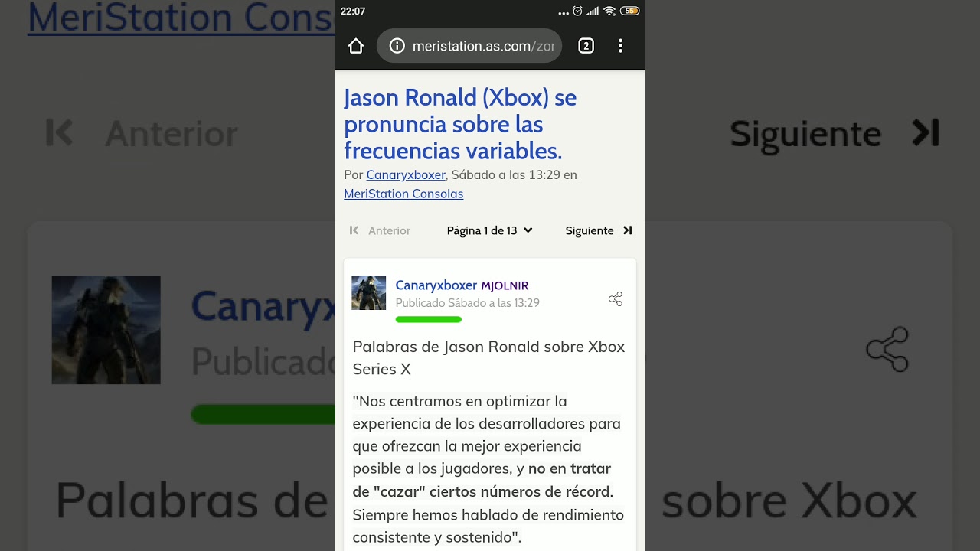
Task: Expand the Página 1 de 13 dropdown
Action: click(489, 230)
